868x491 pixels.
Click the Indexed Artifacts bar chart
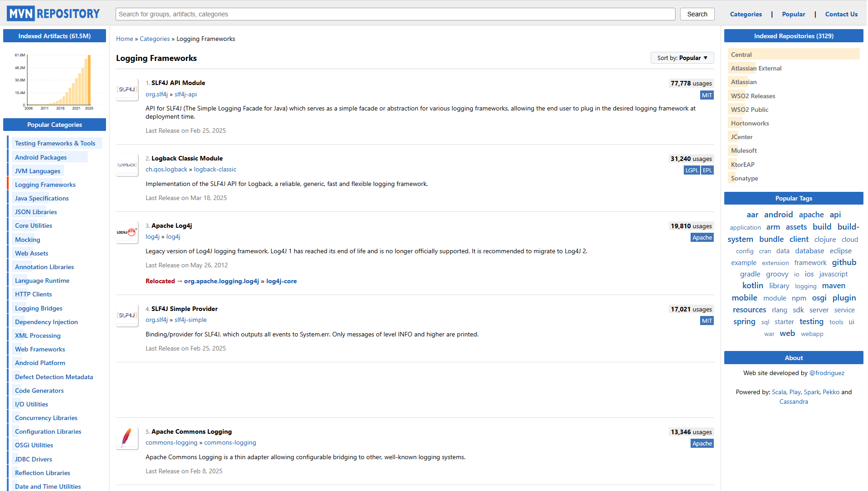point(55,81)
